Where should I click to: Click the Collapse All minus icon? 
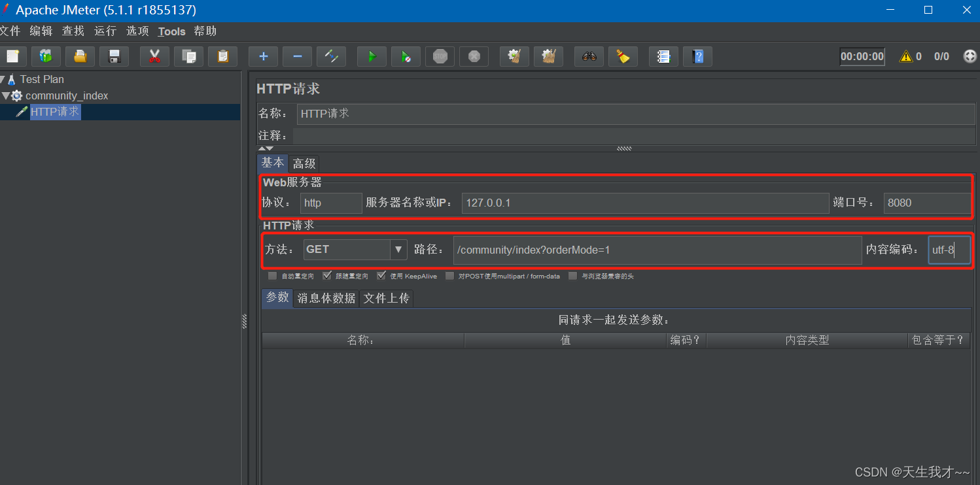(297, 56)
